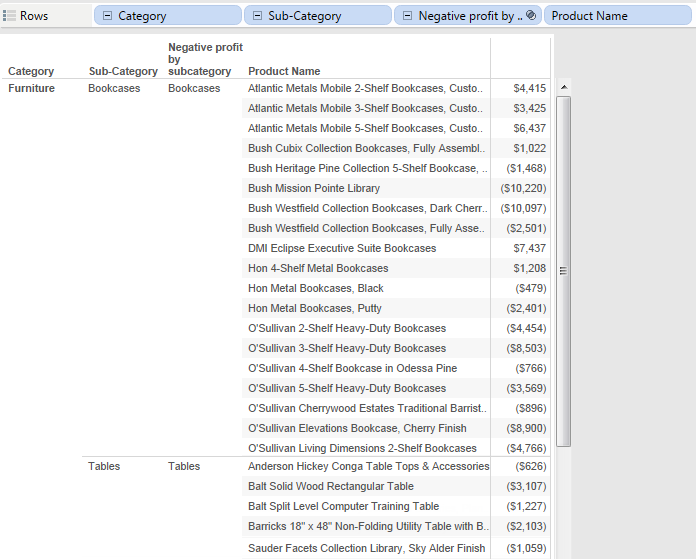The height and width of the screenshot is (559, 696).
Task: Collapse the Sub-Category pill using minus icon
Action: [x=256, y=16]
